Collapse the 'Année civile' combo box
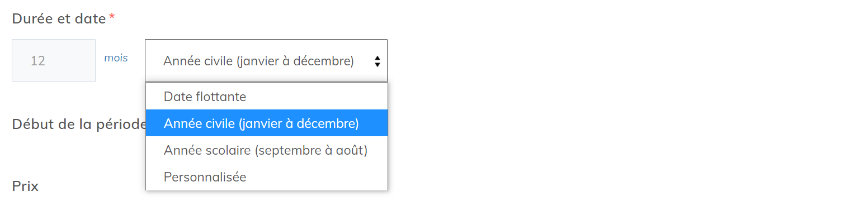Viewport: 868px width, 201px height. [266, 61]
